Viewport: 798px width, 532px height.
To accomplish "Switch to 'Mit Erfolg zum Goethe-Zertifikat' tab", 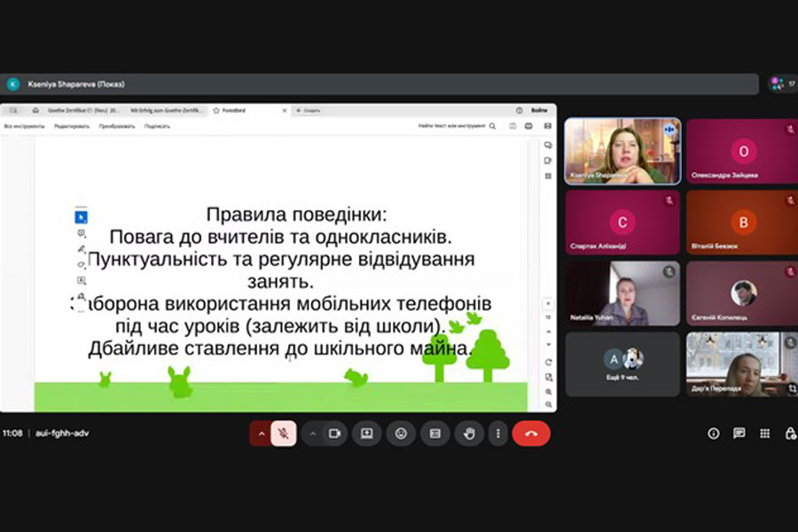I will point(166,111).
